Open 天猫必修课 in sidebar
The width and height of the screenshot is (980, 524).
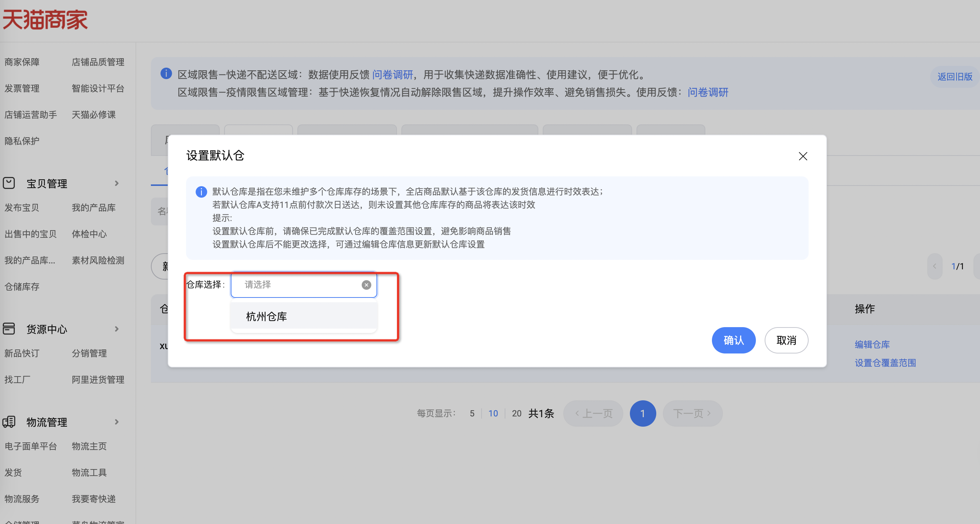pyautogui.click(x=94, y=115)
